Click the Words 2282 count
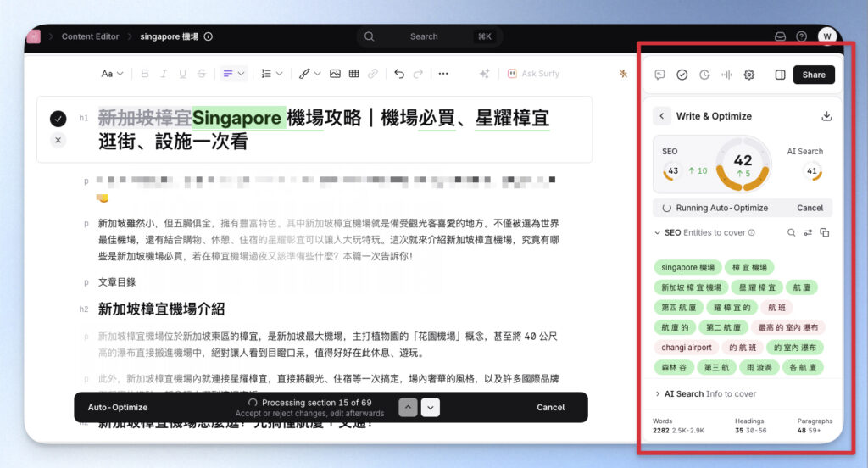The height and width of the screenshot is (468, 868). click(x=661, y=430)
